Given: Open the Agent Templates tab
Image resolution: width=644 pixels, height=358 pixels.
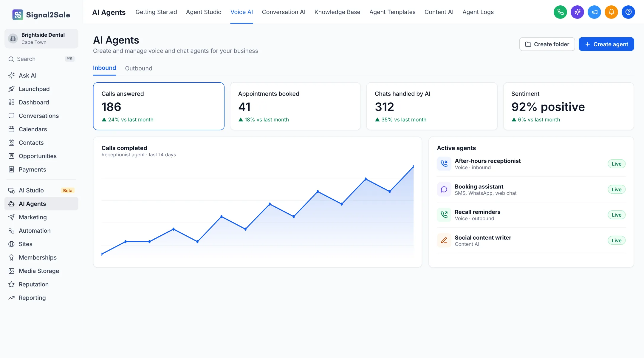Looking at the screenshot, I should (392, 12).
